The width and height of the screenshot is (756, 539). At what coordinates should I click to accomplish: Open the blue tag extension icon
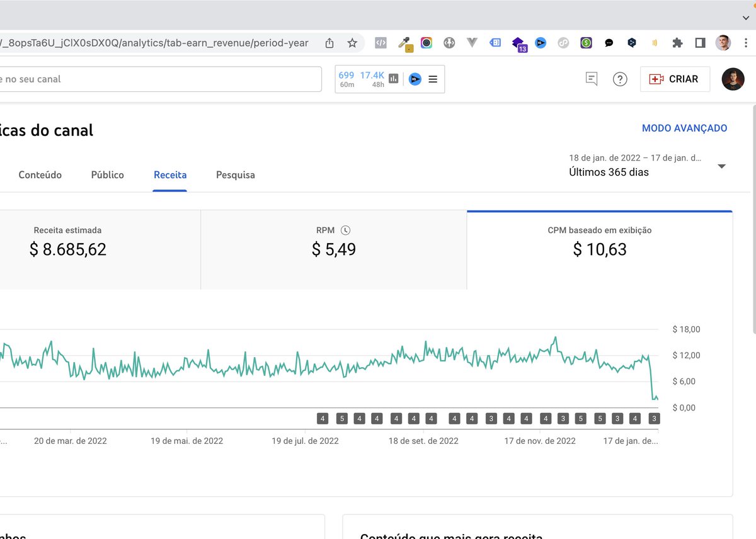coord(496,43)
